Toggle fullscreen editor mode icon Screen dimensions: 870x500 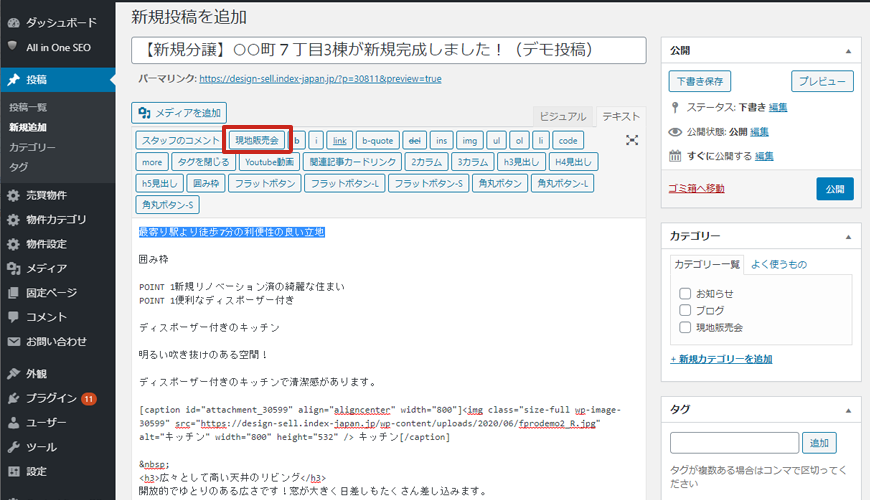point(632,140)
